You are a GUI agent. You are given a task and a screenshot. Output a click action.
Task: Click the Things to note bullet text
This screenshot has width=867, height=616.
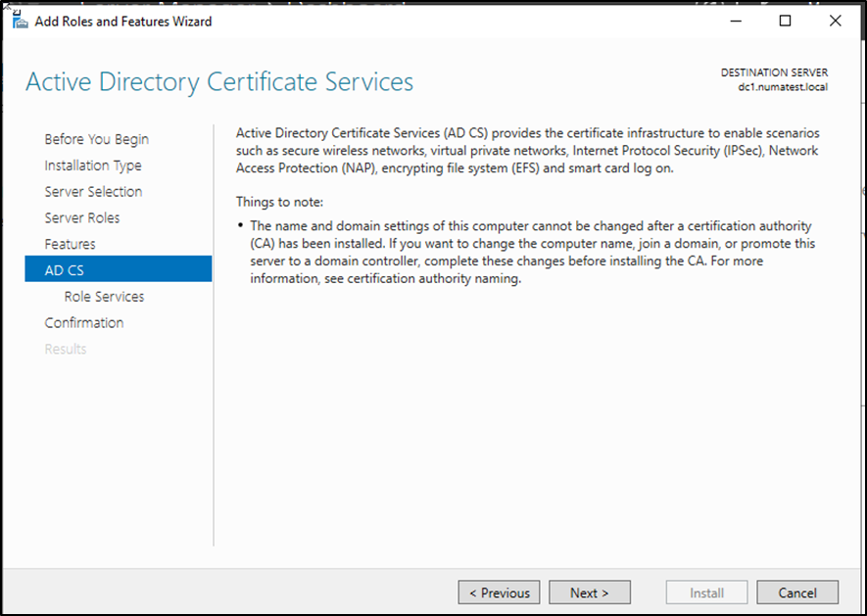529,252
